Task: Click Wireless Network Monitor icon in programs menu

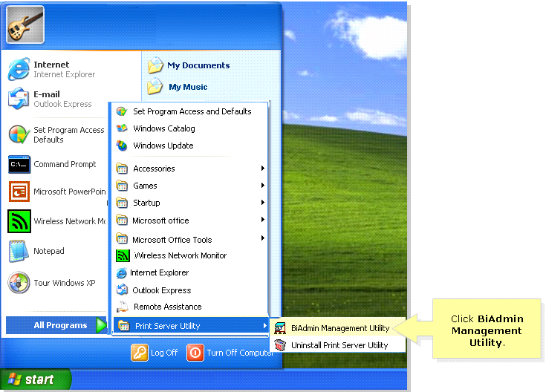Action: 123,255
